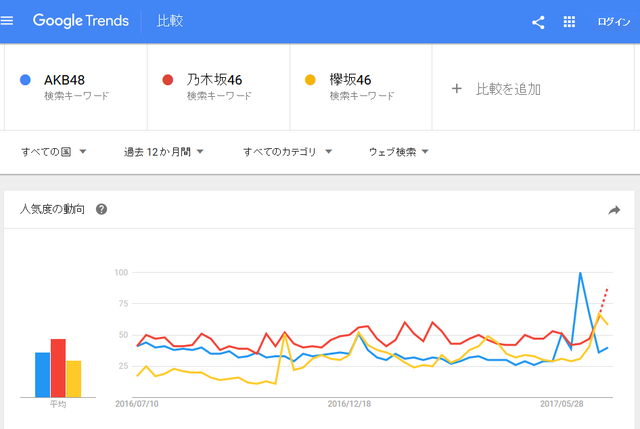Click the 2017/05/28 axis date label
The width and height of the screenshot is (640, 429).
tap(562, 404)
